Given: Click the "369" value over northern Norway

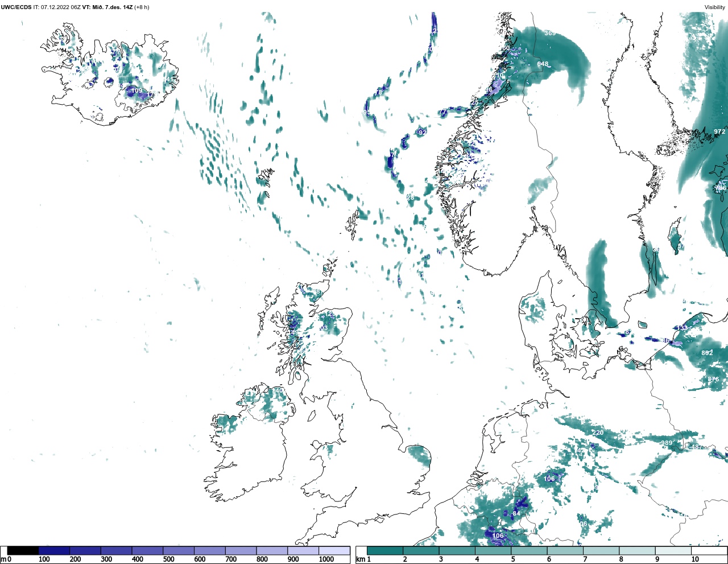Looking at the screenshot, I should click(550, 33).
